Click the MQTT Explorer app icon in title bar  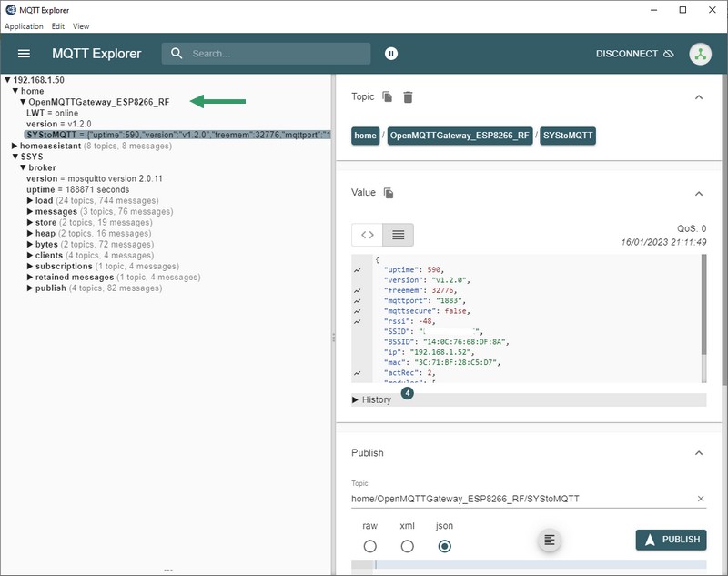[11, 10]
